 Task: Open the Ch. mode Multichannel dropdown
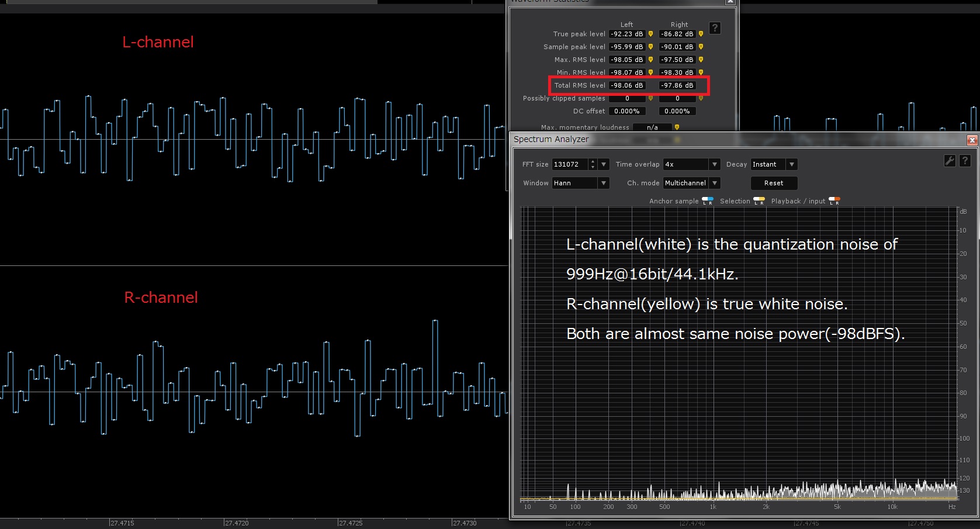click(x=691, y=183)
